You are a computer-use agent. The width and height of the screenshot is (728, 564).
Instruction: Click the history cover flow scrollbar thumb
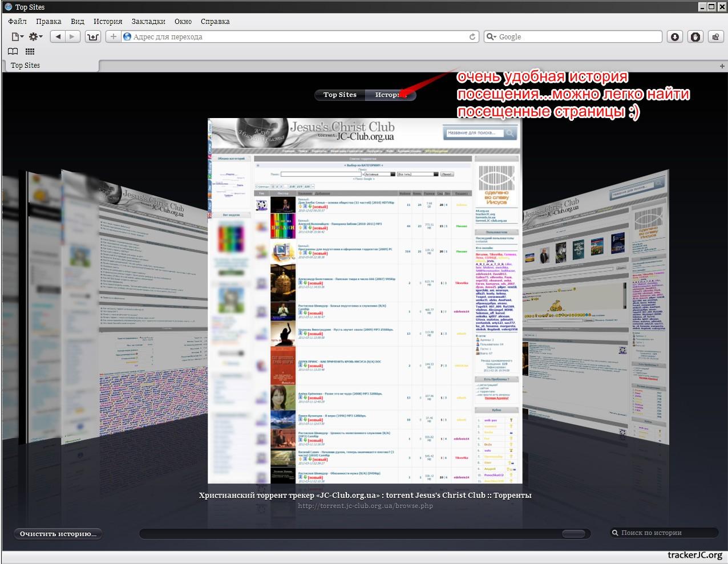point(573,534)
